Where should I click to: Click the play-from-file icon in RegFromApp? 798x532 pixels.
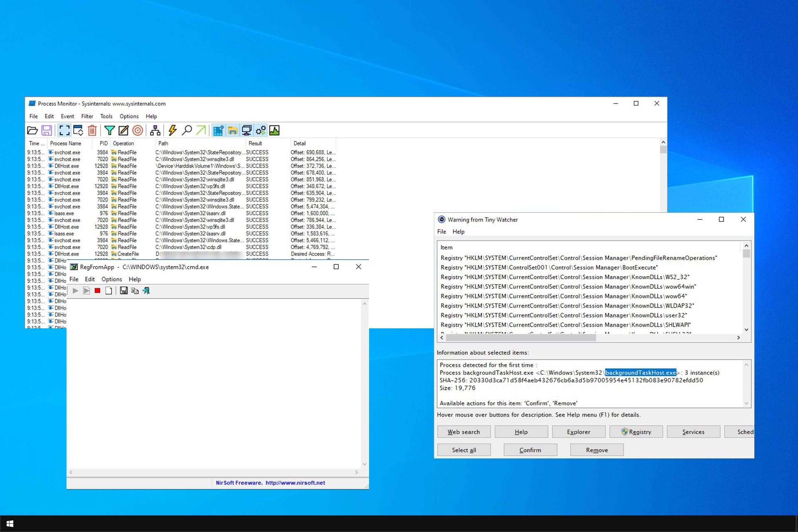click(x=86, y=291)
